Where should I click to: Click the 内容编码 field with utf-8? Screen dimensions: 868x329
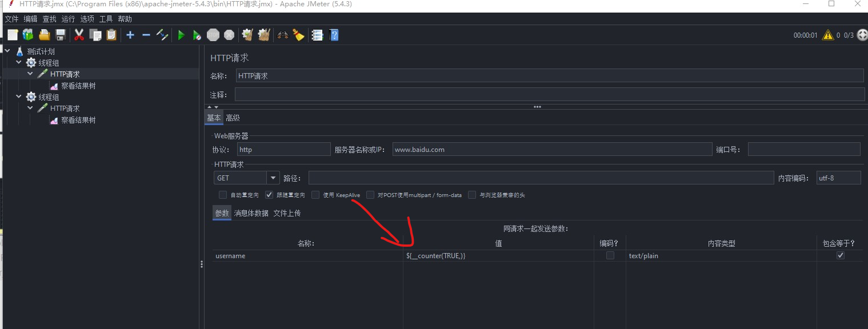click(x=839, y=178)
